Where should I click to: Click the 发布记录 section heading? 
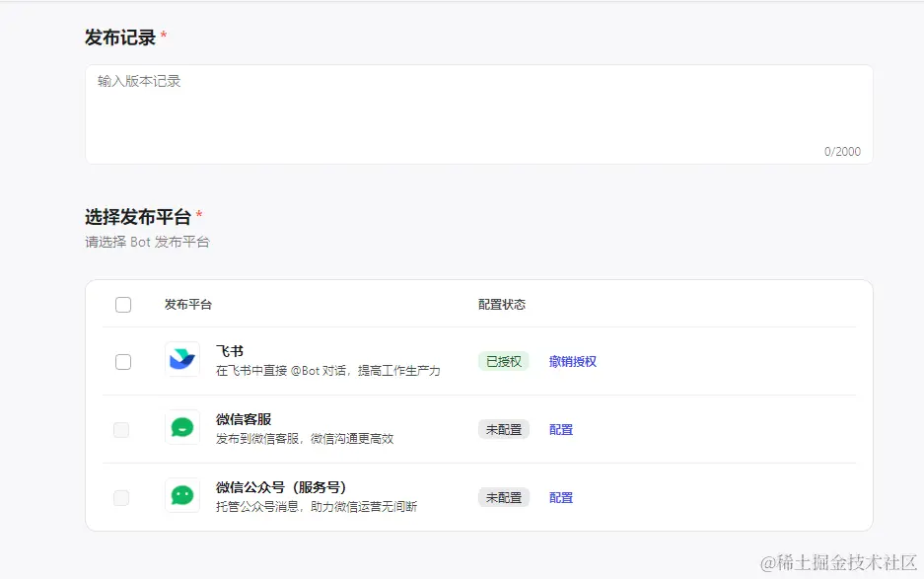(x=120, y=37)
